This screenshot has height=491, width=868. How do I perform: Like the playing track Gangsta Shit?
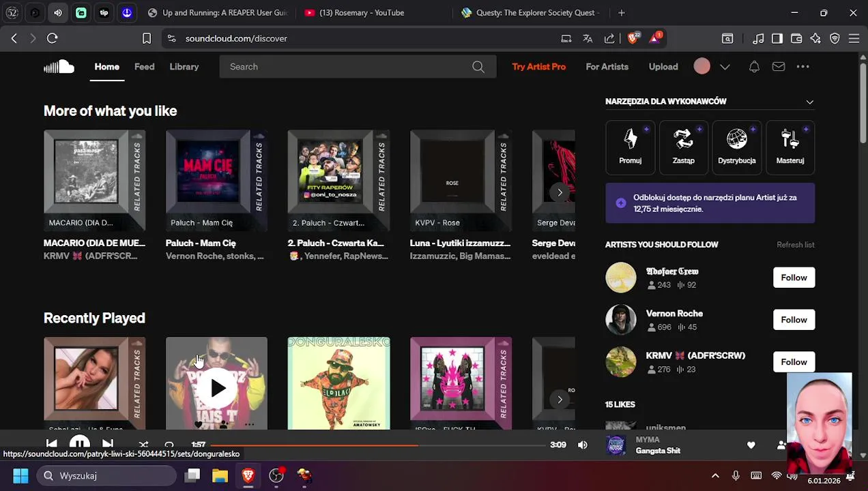(751, 445)
